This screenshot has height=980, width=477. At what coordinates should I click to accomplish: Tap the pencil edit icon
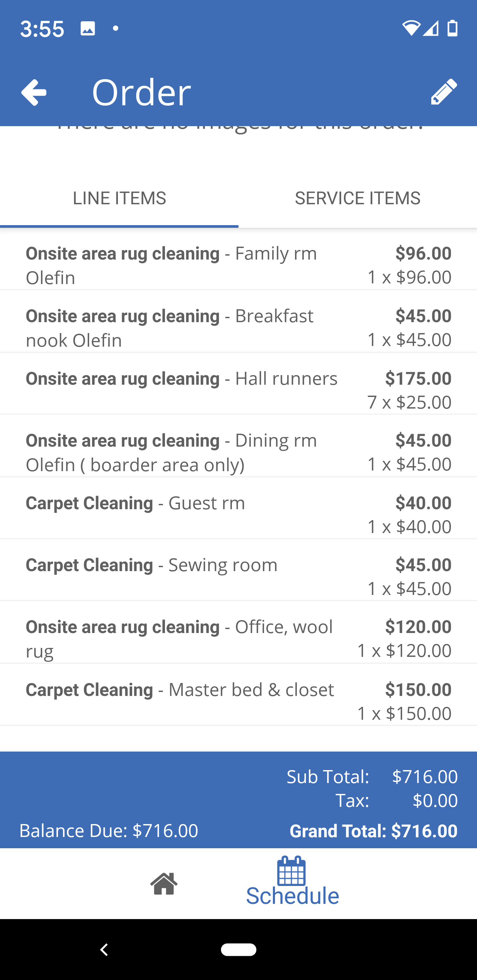click(444, 92)
